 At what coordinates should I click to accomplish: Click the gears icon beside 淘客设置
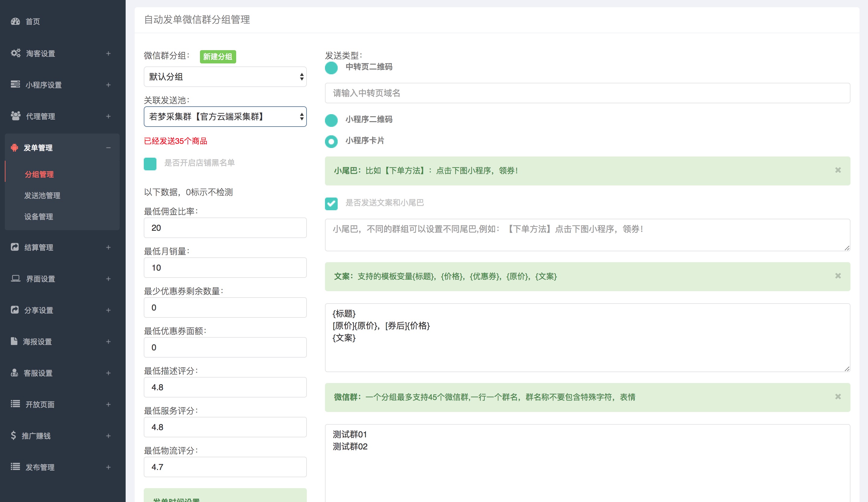coord(15,53)
